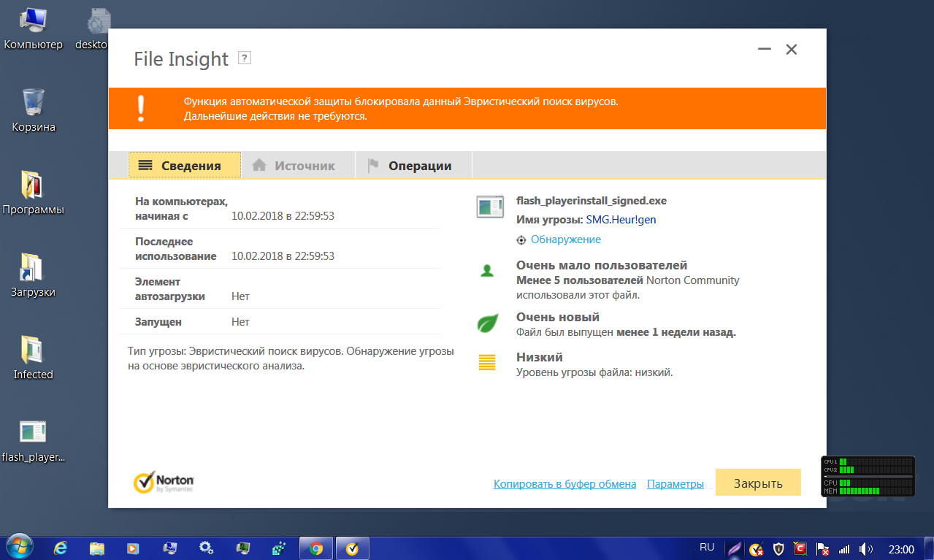The height and width of the screenshot is (560, 934).
Task: Click the flash_playerinstall_signed.exe file icon in File Insight
Action: [489, 207]
